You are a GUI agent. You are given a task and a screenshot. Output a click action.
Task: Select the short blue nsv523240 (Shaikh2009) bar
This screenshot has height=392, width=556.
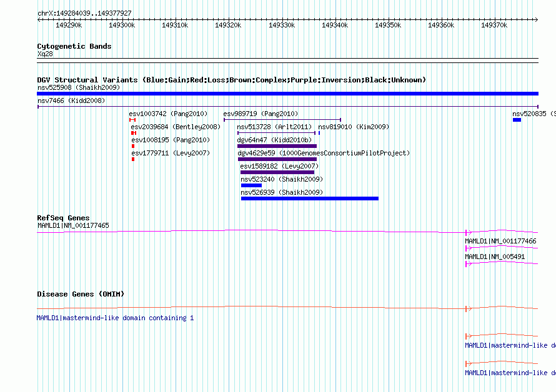[251, 185]
